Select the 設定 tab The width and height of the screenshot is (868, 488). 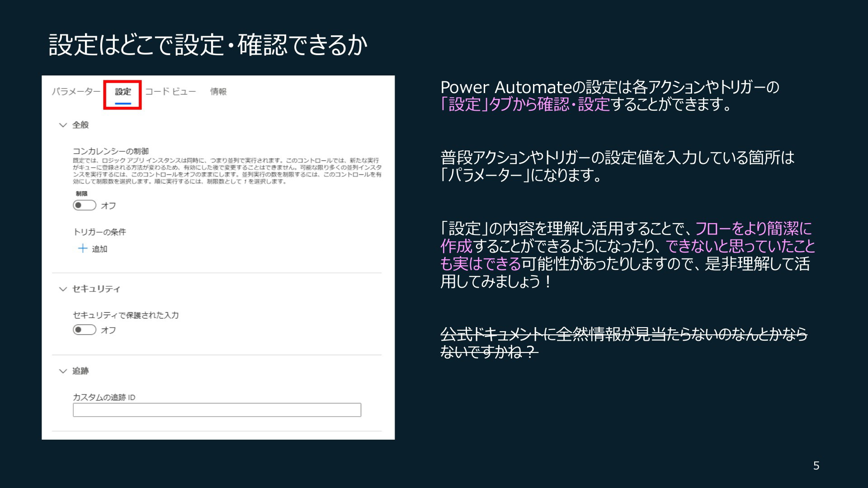[123, 92]
